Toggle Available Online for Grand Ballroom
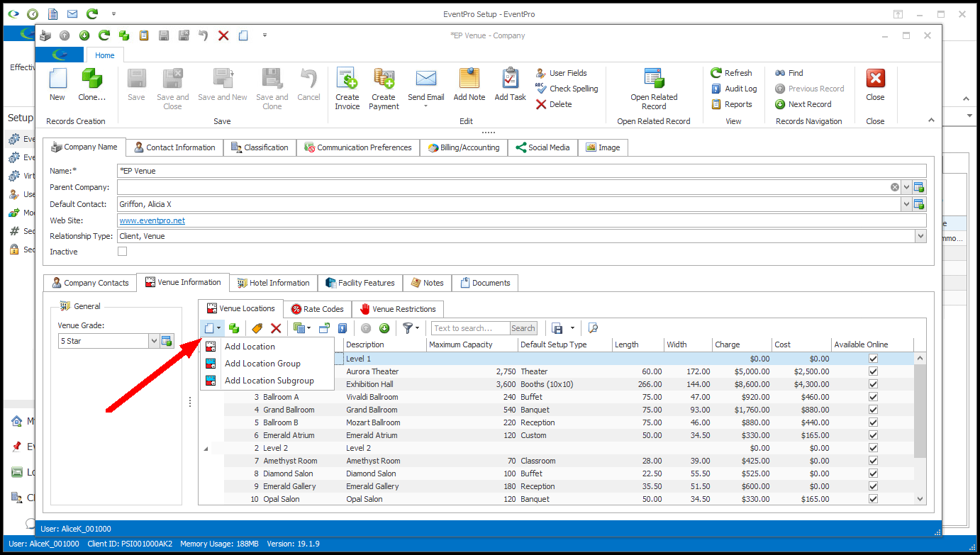Image resolution: width=980 pixels, height=555 pixels. [873, 410]
